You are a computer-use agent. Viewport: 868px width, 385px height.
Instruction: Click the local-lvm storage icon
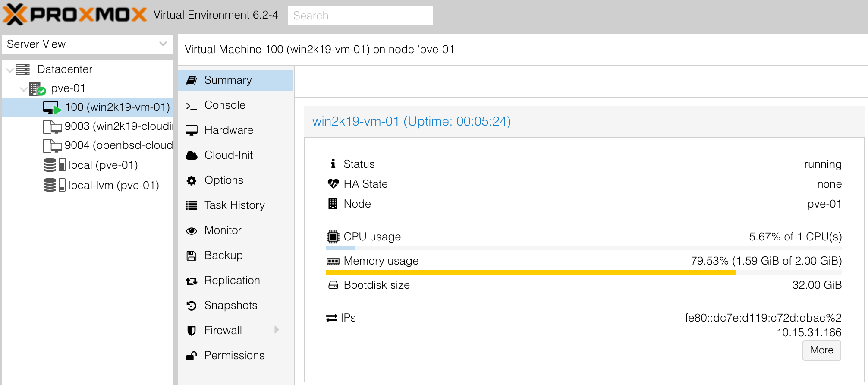[x=54, y=185]
